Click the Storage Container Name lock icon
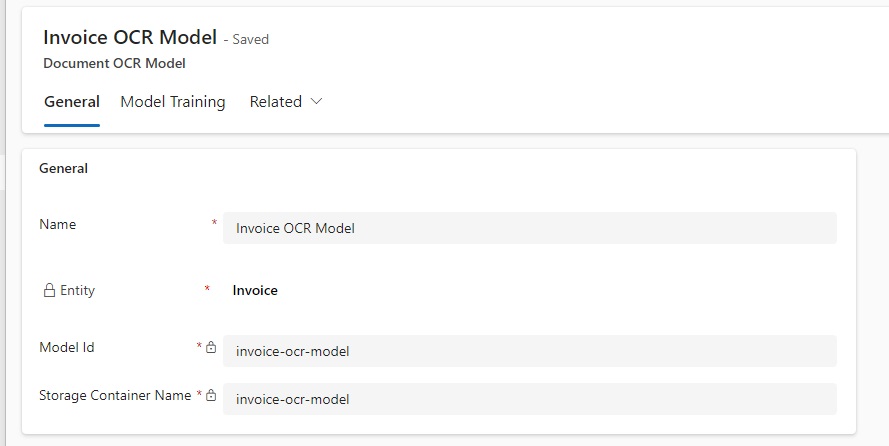Screen dimensions: 889x446 211,396
